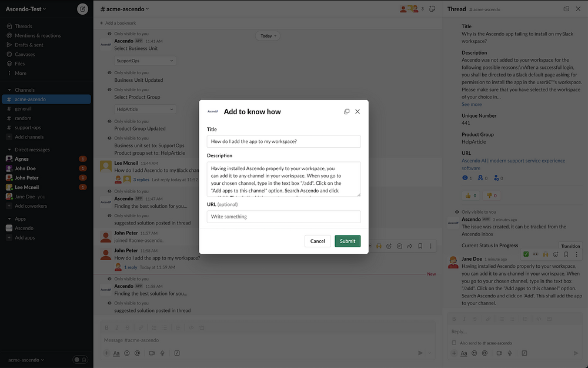Open the acme-ascendo channel details dropdown

pos(125,9)
